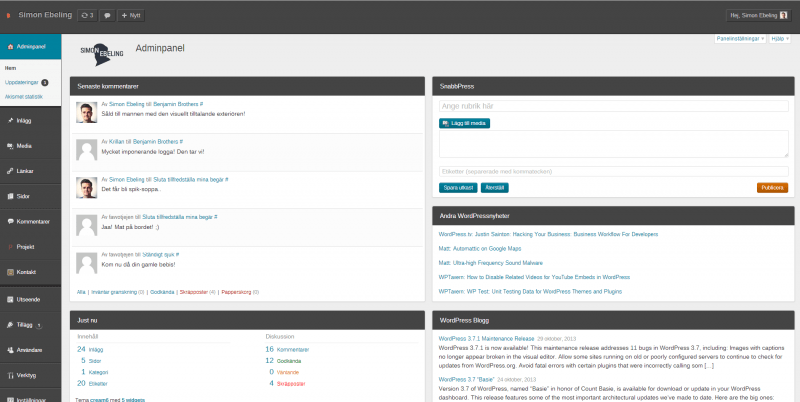Click the Simon Ebeling logo image
The image size is (800, 402).
(x=102, y=54)
